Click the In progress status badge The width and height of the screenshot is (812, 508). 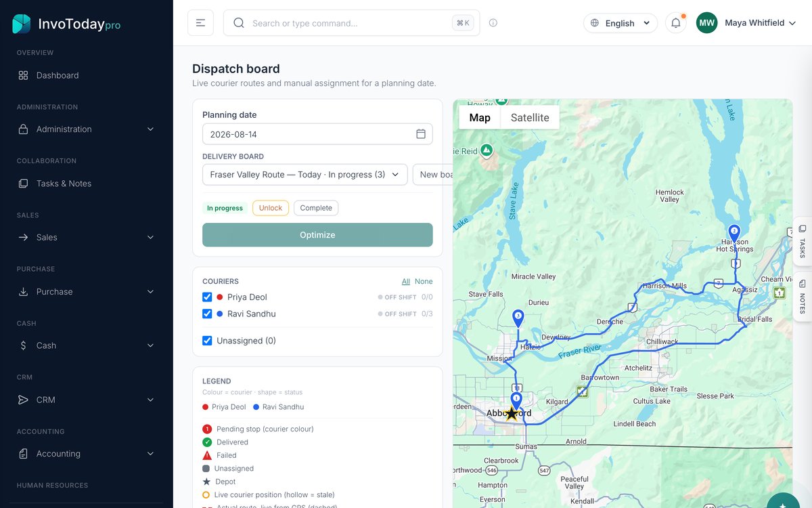pos(225,208)
